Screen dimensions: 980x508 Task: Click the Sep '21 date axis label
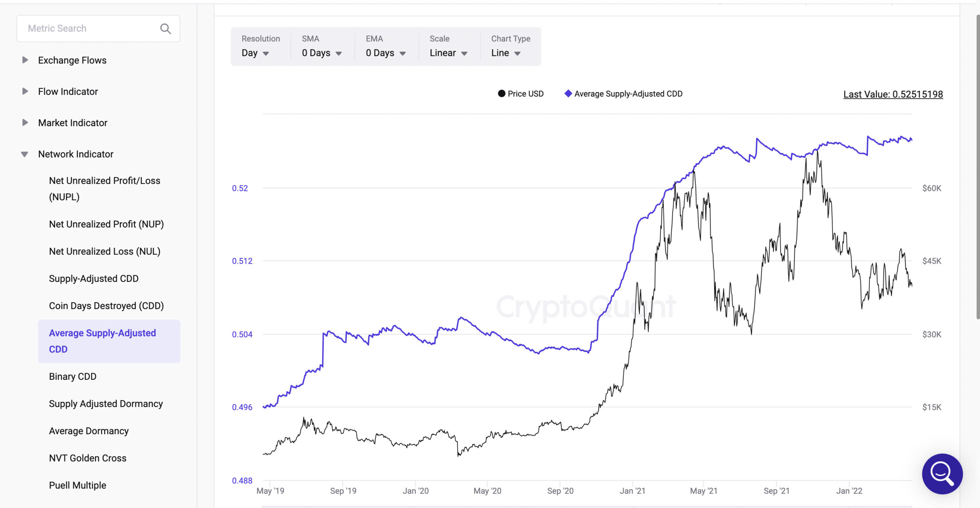(776, 491)
